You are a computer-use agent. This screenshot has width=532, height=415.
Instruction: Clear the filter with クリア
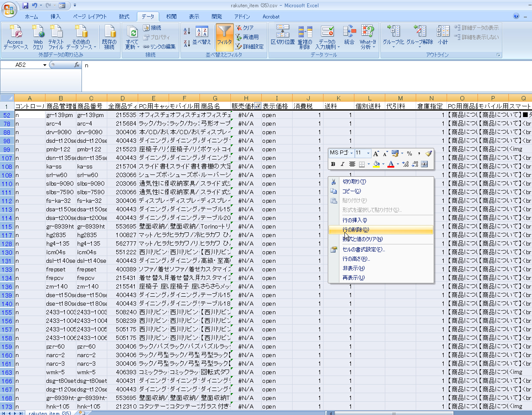click(245, 28)
